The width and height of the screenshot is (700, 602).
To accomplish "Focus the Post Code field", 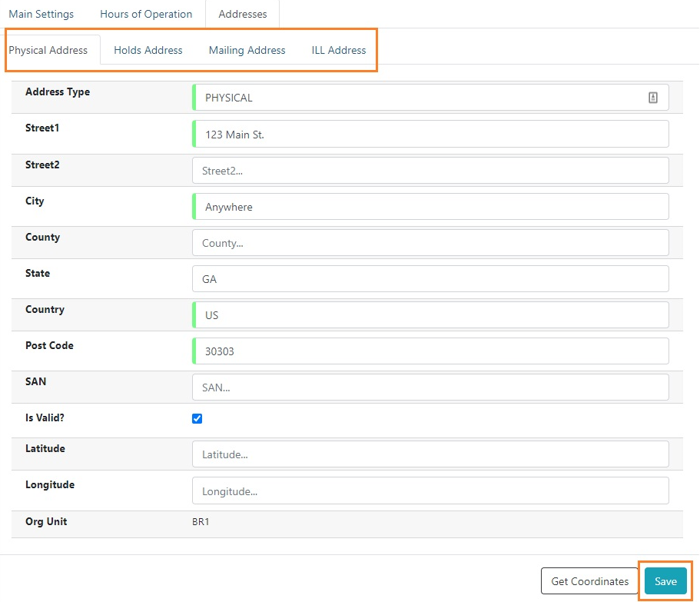I will coord(430,351).
